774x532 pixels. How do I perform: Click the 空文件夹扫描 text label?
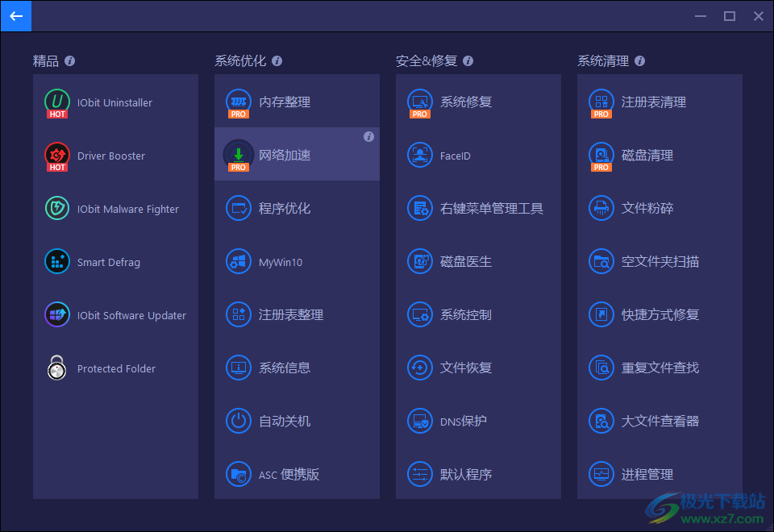click(x=660, y=261)
